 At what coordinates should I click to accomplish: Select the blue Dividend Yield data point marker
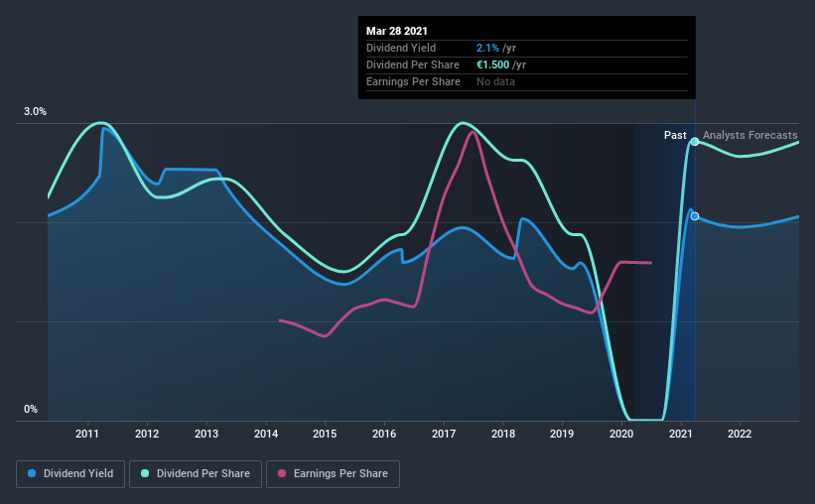point(695,216)
